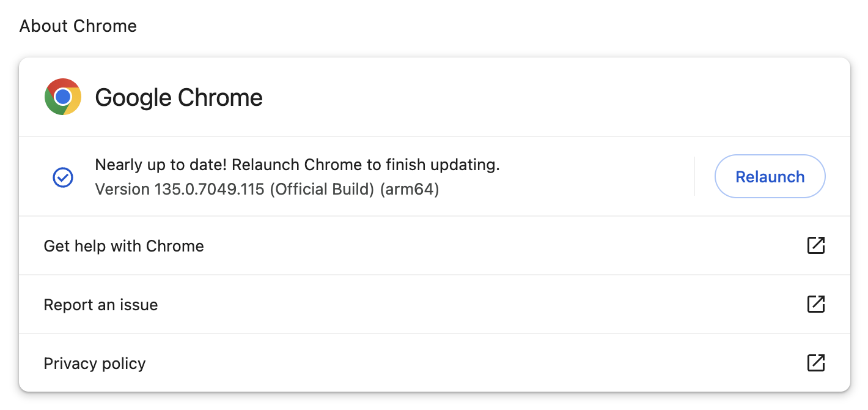The width and height of the screenshot is (868, 410).
Task: Click the Google Chrome title text
Action: [x=178, y=97]
